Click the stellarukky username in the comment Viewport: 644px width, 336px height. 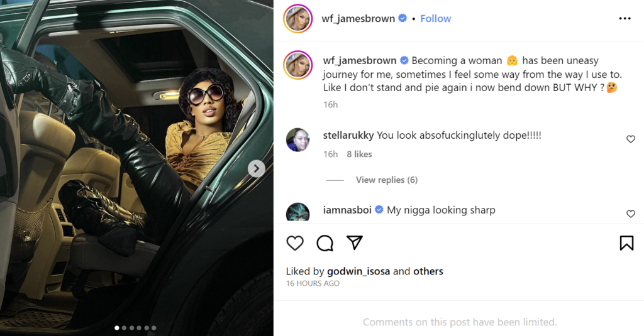click(348, 135)
